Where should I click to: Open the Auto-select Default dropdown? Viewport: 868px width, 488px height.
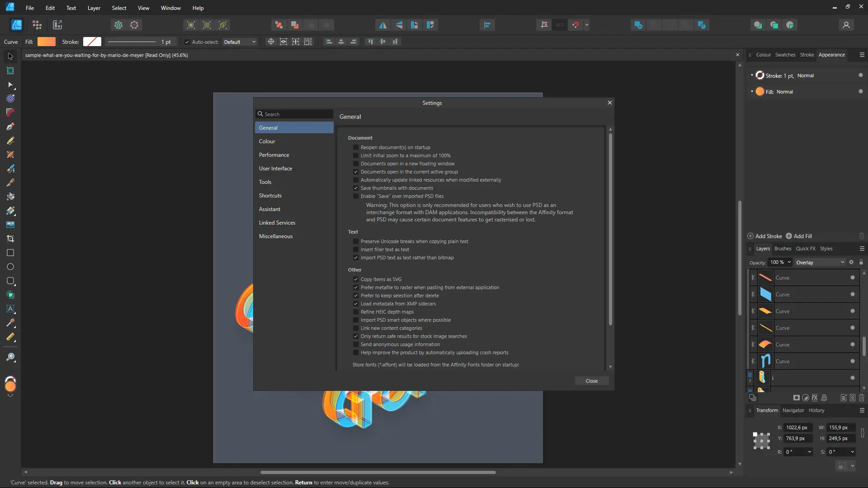[240, 42]
